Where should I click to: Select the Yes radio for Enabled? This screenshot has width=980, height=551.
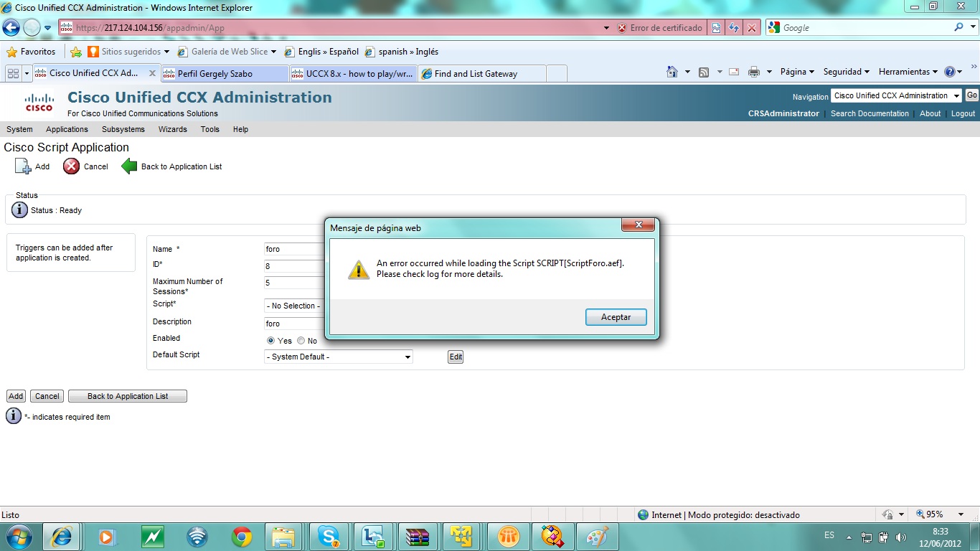(270, 341)
